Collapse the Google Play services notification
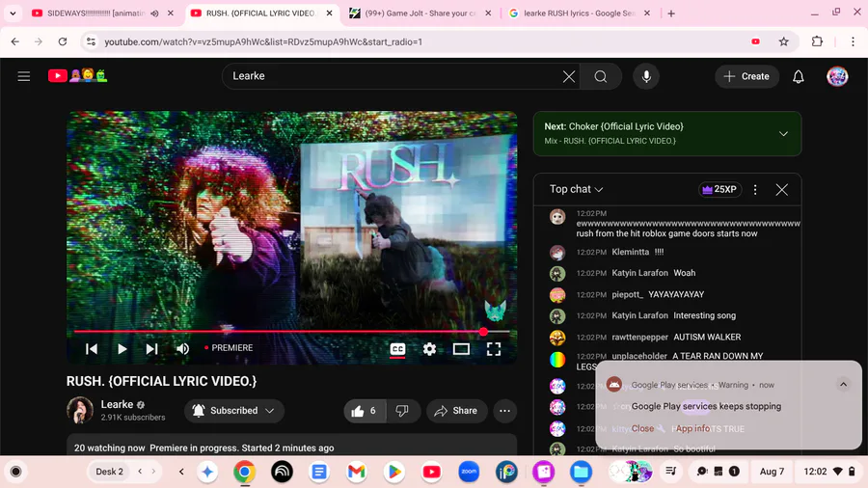Image resolution: width=868 pixels, height=488 pixels. 843,384
